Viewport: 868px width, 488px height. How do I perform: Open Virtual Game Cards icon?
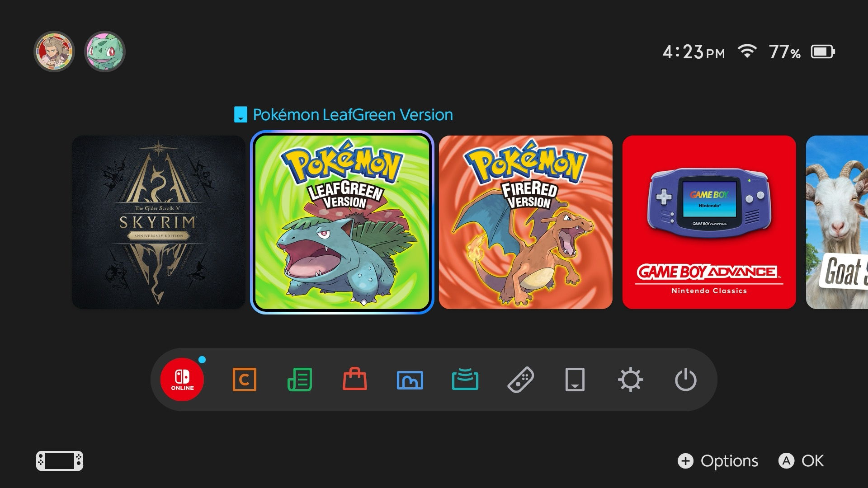(x=575, y=380)
